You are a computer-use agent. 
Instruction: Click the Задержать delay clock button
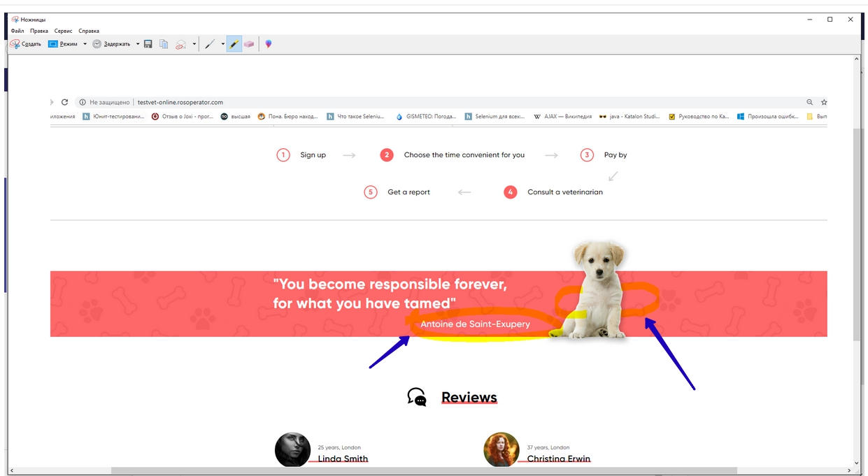point(111,44)
